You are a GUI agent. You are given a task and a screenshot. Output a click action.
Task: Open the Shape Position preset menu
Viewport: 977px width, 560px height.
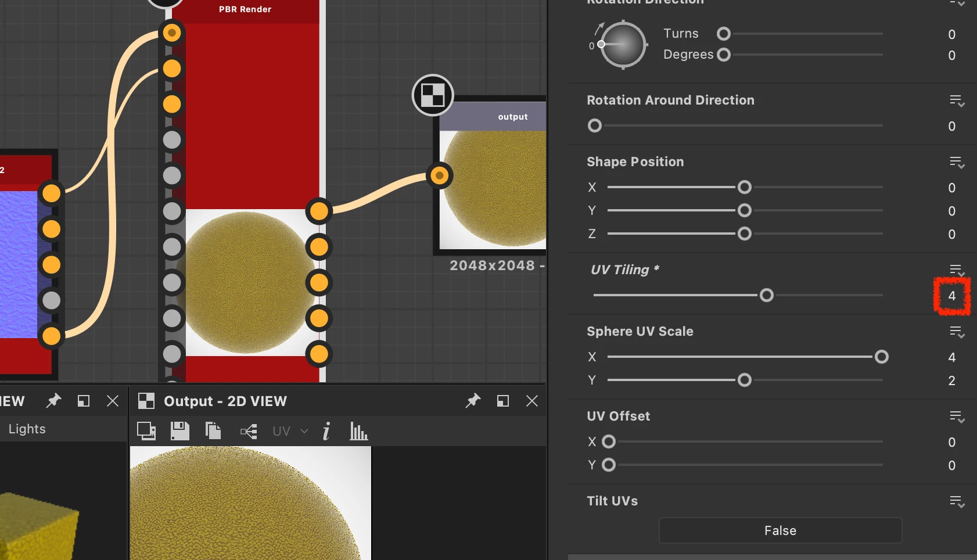[x=957, y=163]
